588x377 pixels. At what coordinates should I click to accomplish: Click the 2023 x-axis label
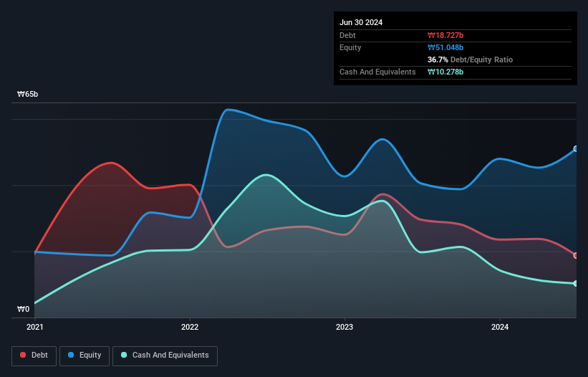coord(344,327)
